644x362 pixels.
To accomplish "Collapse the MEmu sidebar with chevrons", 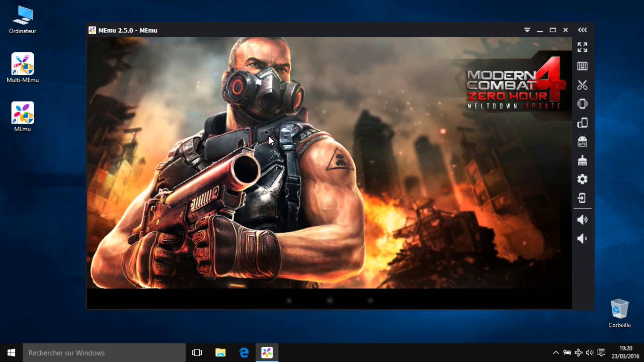I will [x=582, y=30].
